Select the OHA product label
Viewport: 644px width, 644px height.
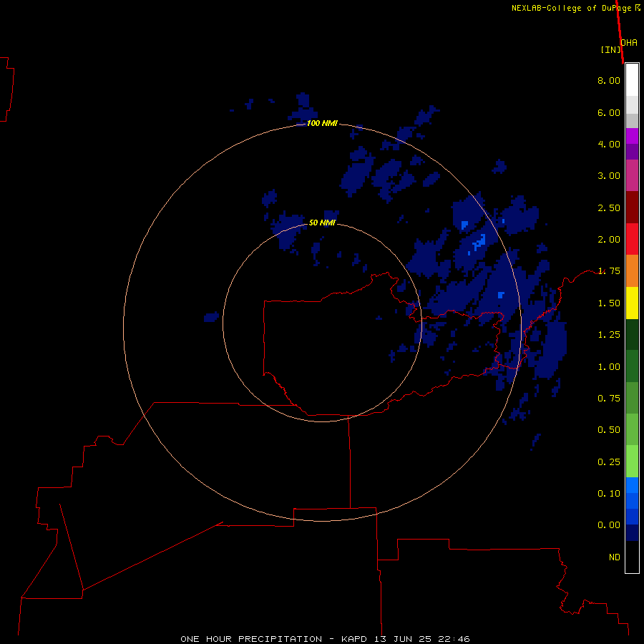629,43
